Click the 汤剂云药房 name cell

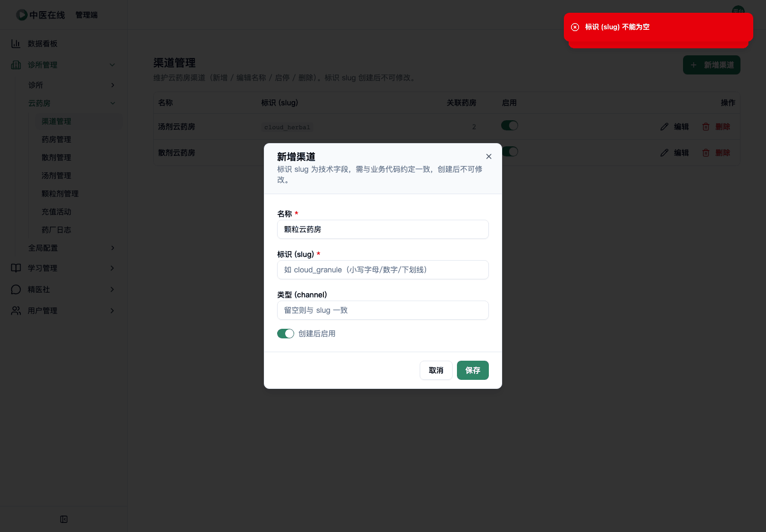coord(177,127)
